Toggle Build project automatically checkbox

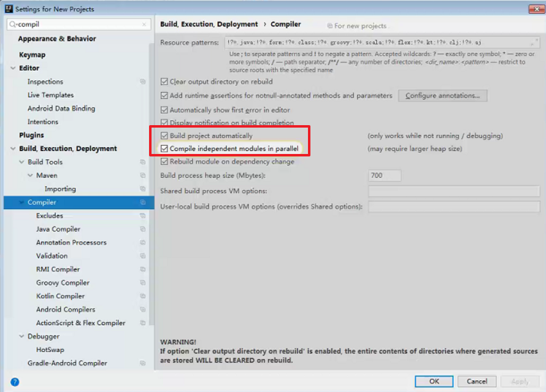[x=164, y=136]
